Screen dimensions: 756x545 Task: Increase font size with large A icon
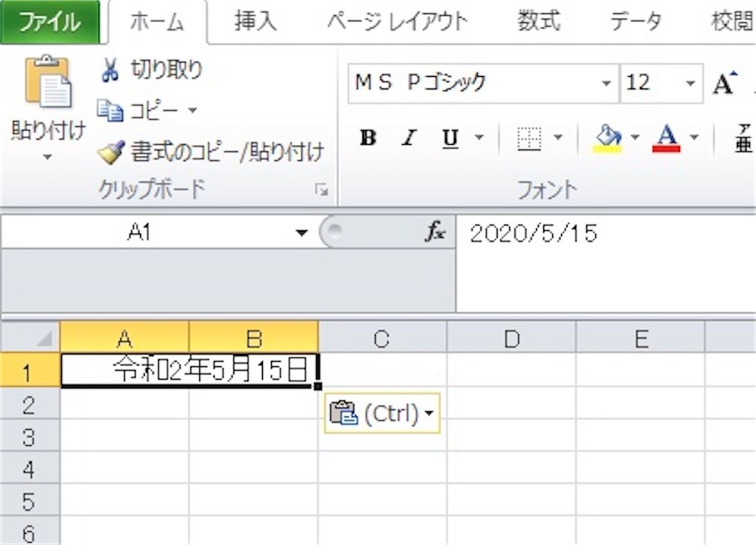tap(725, 83)
